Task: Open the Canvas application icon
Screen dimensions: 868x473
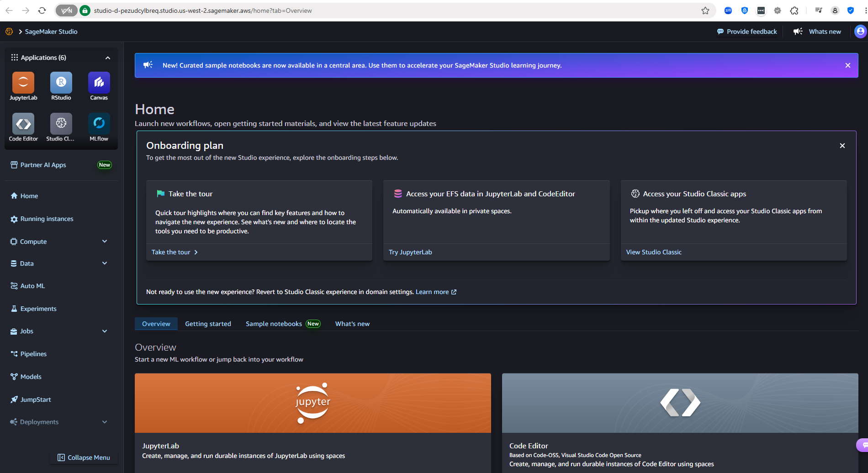Action: tap(99, 83)
